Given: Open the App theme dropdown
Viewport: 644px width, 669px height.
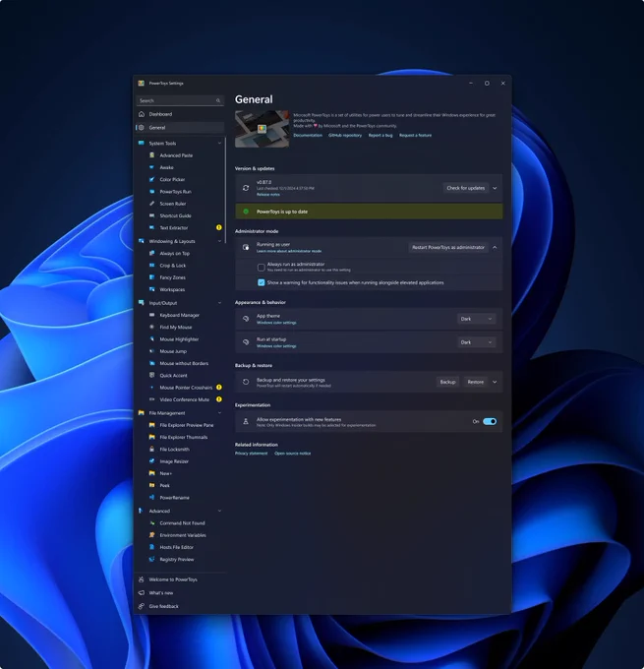Looking at the screenshot, I should coord(477,319).
